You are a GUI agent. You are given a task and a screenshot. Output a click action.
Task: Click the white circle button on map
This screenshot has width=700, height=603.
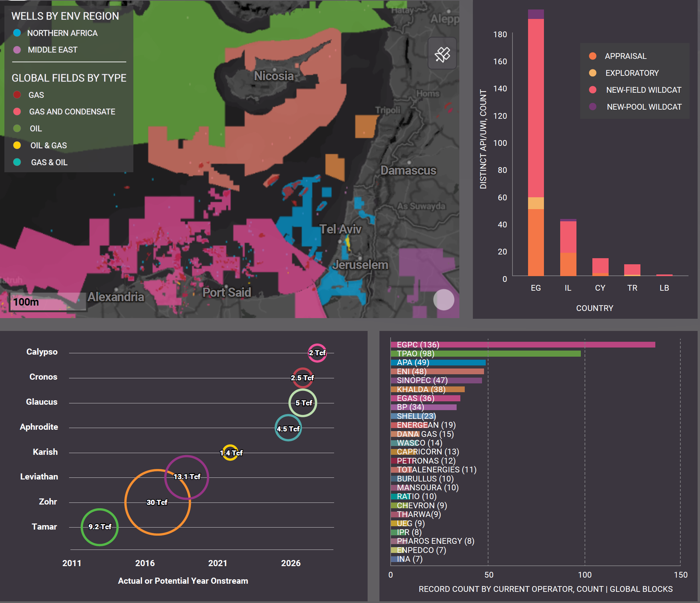tap(443, 299)
